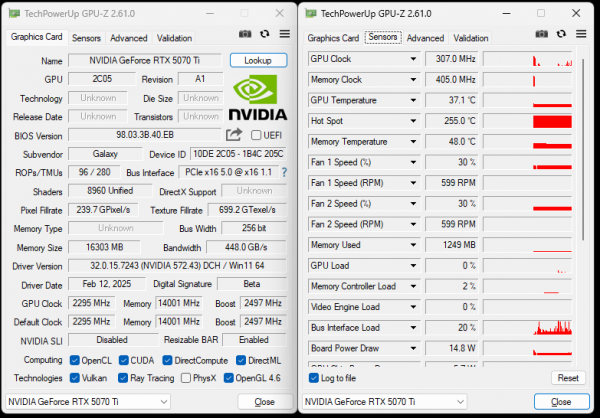Switch to Graphics Card tab in right window
Screen dimensions: 600x418
click(333, 38)
